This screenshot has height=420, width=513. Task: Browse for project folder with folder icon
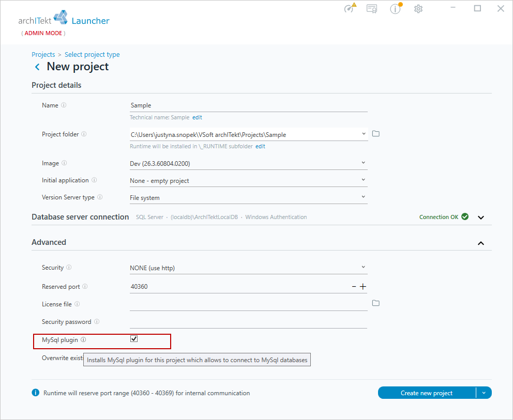point(376,134)
